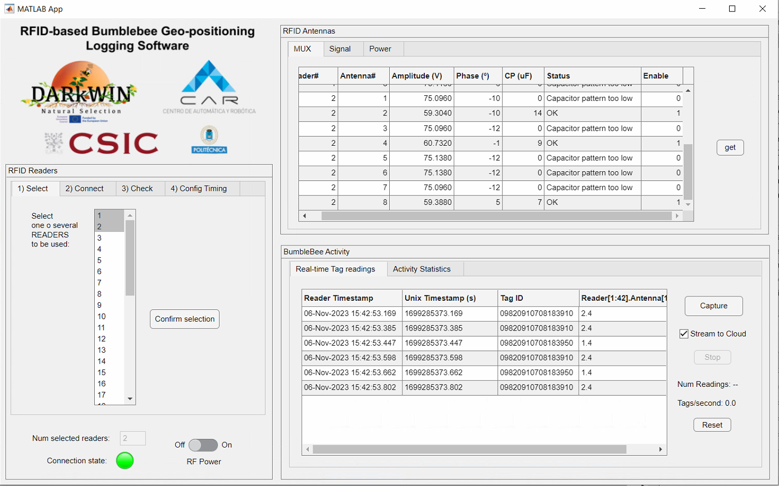Go to the 2) Connect tab

(x=84, y=188)
